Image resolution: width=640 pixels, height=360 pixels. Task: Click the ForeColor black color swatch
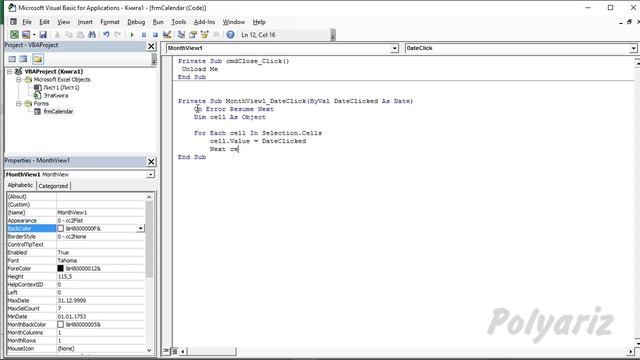tap(60, 269)
